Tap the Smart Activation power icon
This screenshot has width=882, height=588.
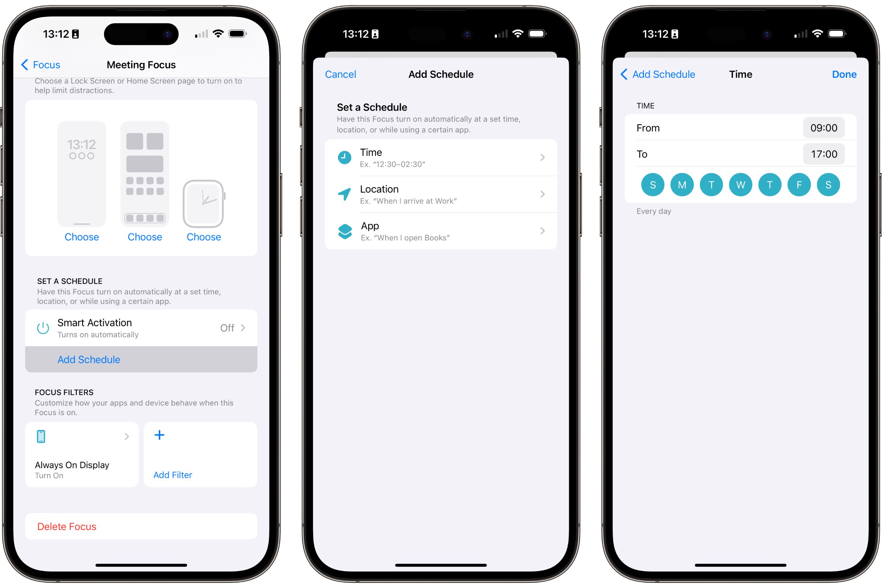click(x=41, y=327)
